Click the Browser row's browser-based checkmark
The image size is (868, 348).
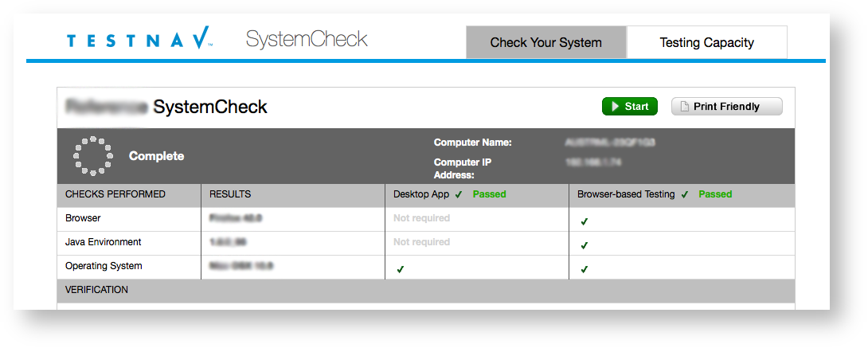pyautogui.click(x=584, y=221)
